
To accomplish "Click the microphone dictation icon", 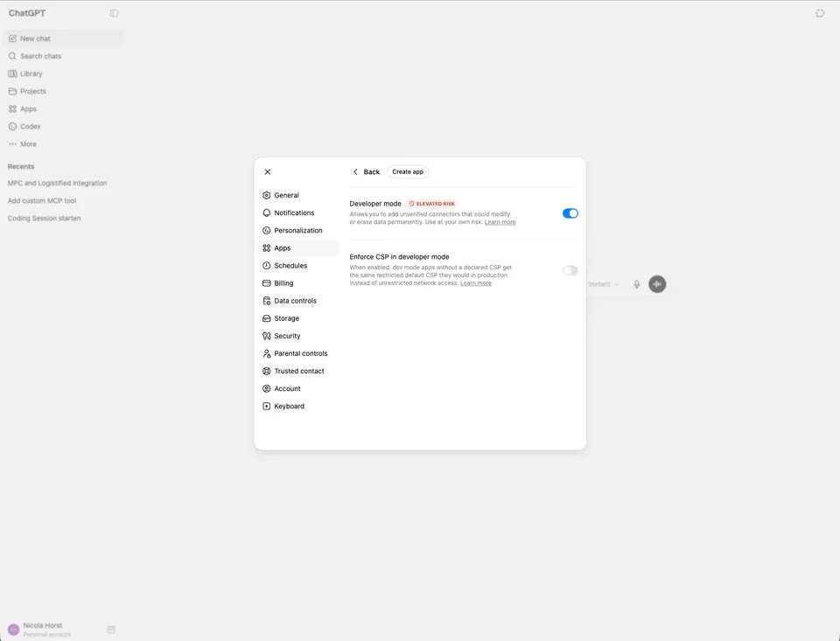I will [x=636, y=284].
